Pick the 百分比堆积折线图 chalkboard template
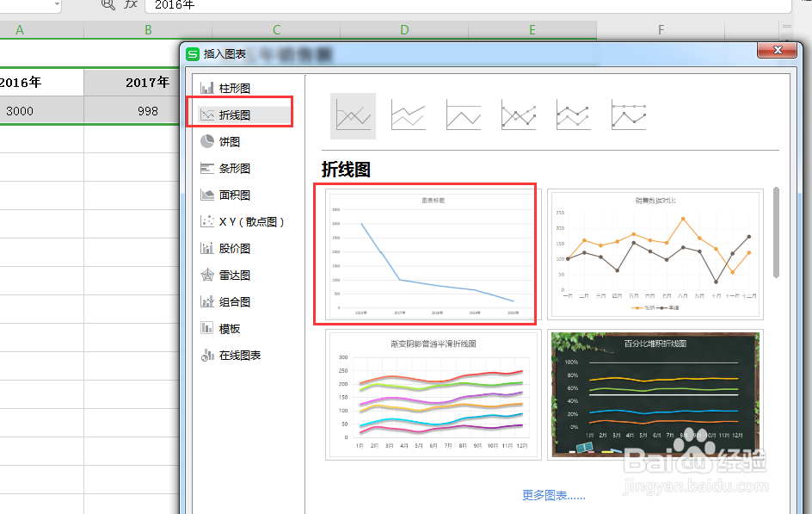812x514 pixels. pyautogui.click(x=655, y=395)
